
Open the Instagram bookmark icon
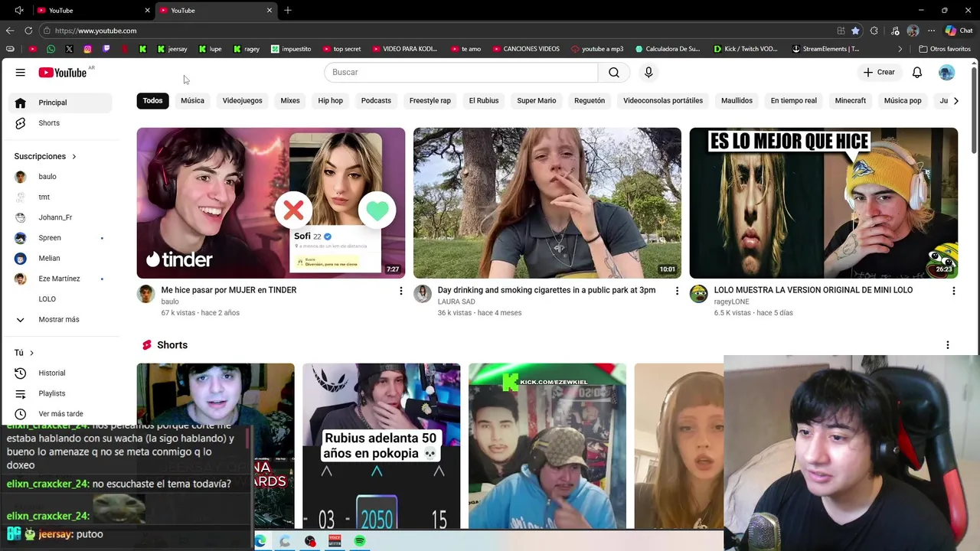coord(87,49)
